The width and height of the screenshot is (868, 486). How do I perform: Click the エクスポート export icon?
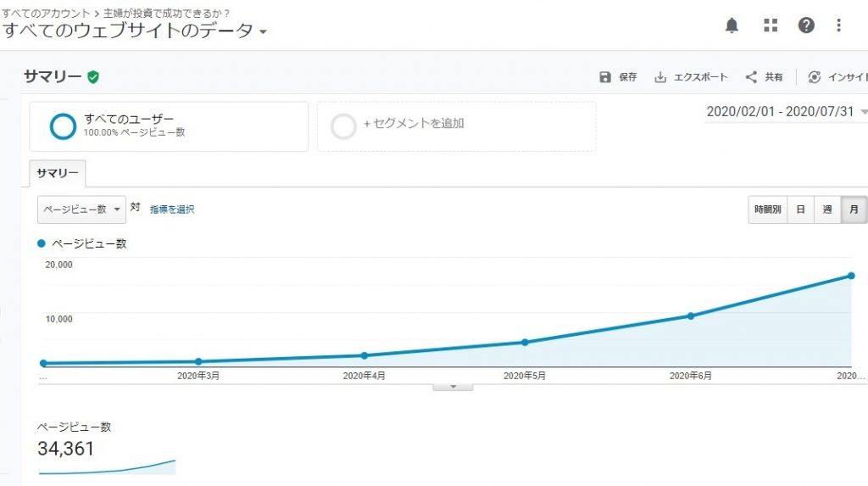point(660,77)
